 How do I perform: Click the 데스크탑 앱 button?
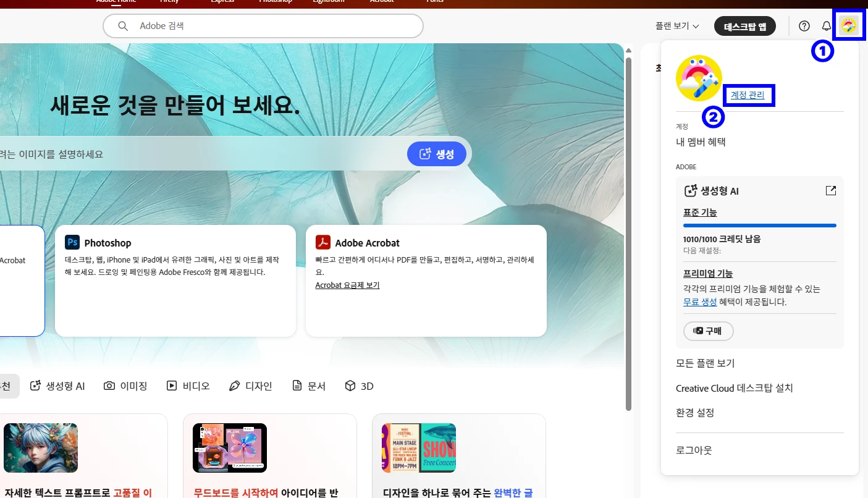click(x=745, y=26)
